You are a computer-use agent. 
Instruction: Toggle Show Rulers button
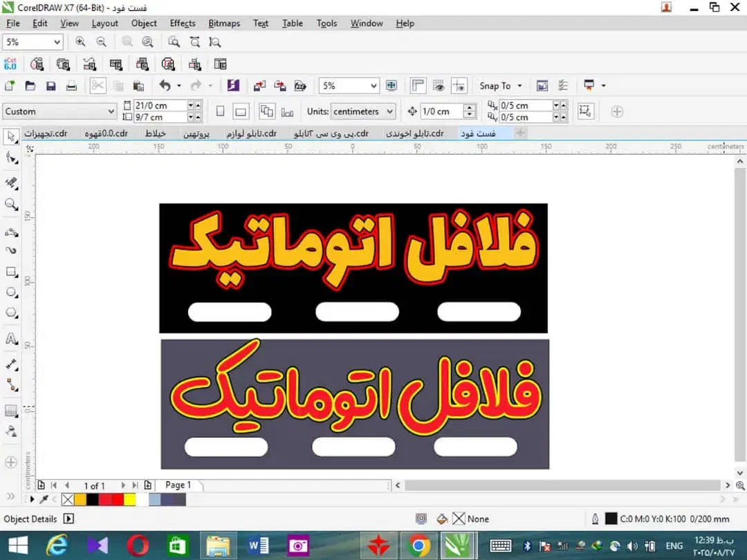pos(418,86)
